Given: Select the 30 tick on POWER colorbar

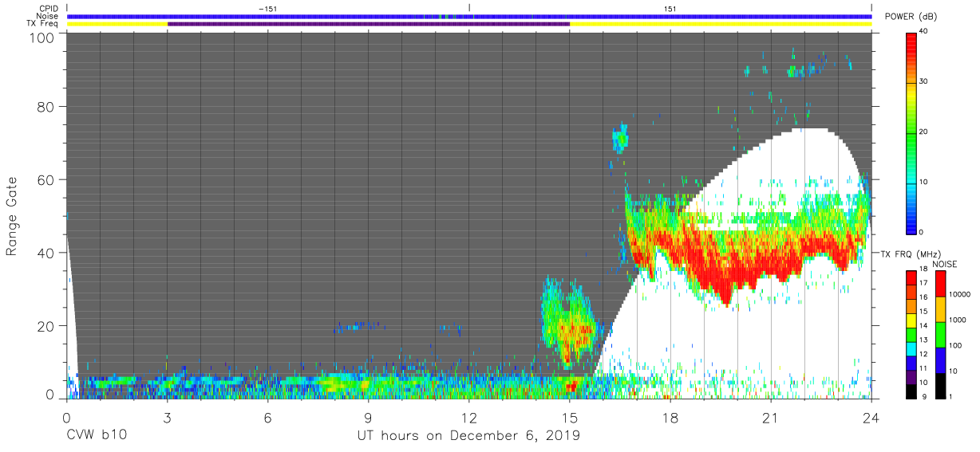Looking at the screenshot, I should (x=924, y=81).
